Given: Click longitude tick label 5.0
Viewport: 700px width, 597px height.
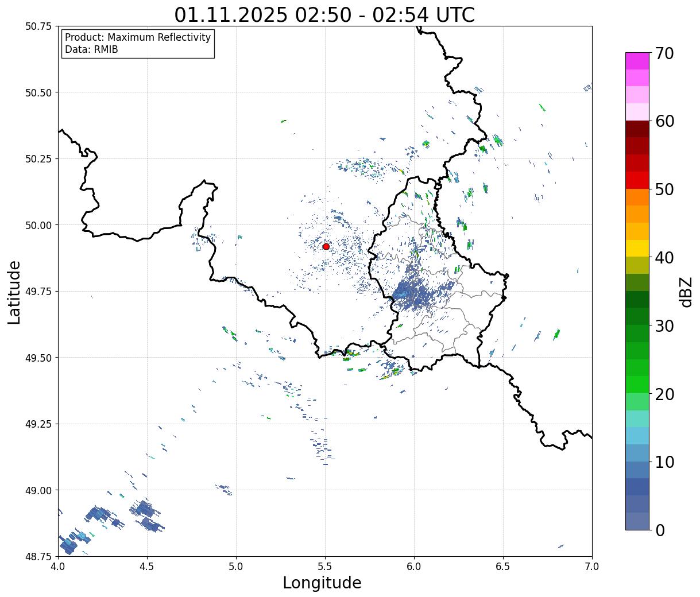Looking at the screenshot, I should coord(236,567).
